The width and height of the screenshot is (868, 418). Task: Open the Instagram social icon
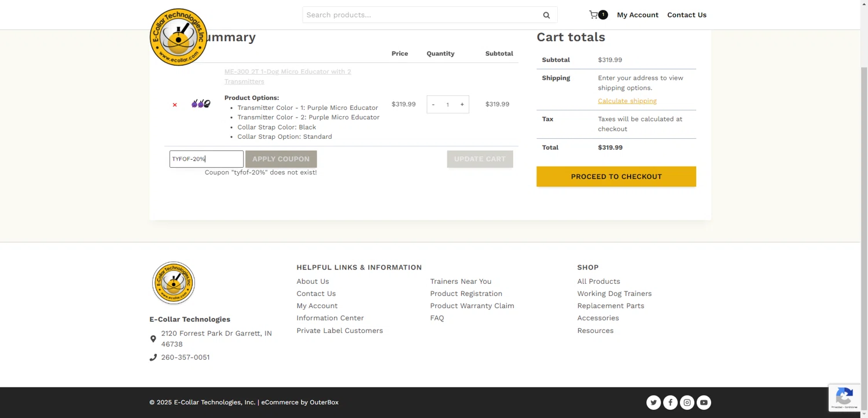(x=687, y=402)
